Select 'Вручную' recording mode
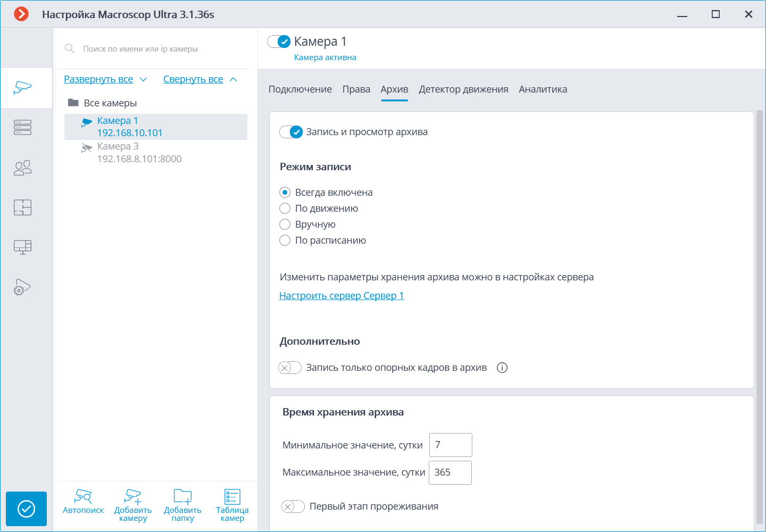766x532 pixels. coord(285,224)
